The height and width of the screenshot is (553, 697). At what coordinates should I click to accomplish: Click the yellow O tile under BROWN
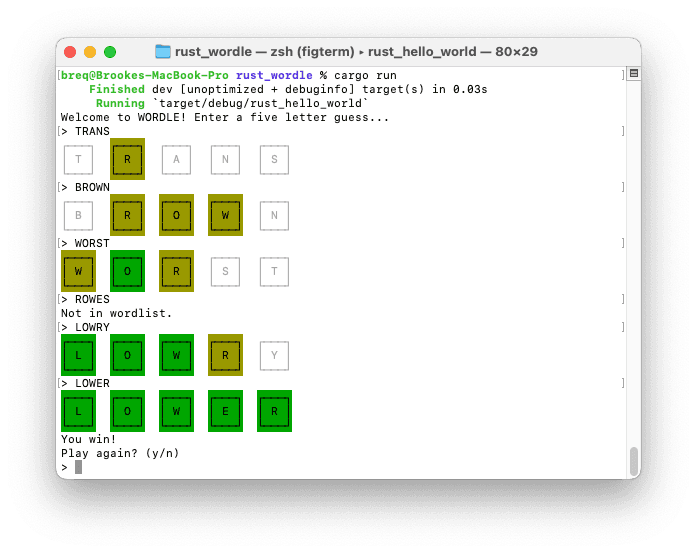[176, 215]
